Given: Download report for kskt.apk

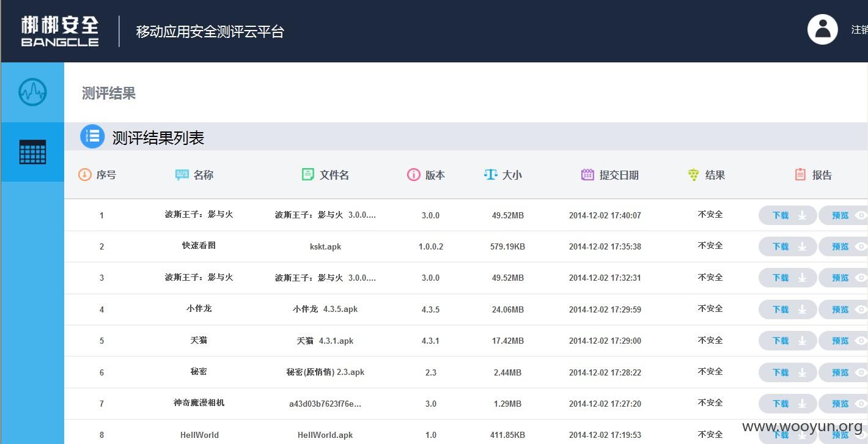Looking at the screenshot, I should click(x=787, y=246).
